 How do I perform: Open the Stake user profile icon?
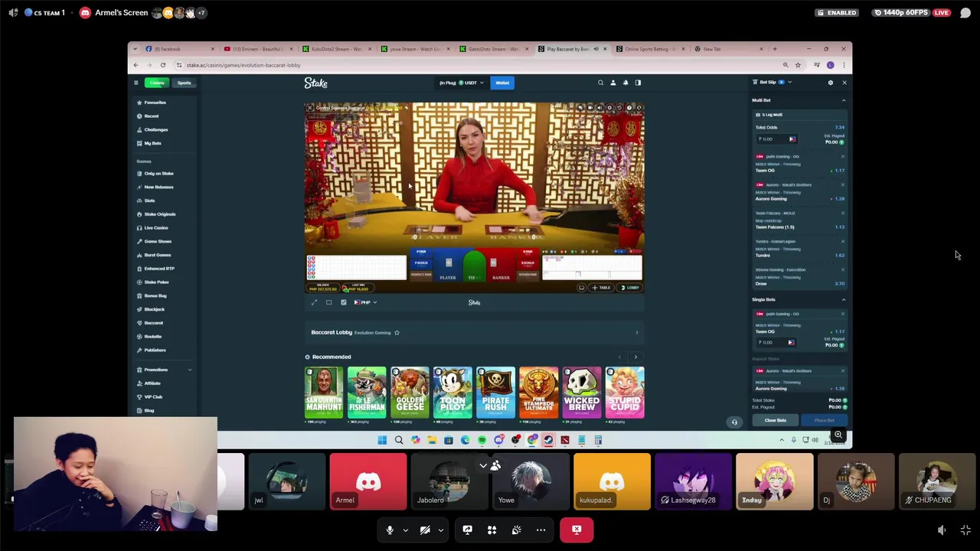[612, 83]
